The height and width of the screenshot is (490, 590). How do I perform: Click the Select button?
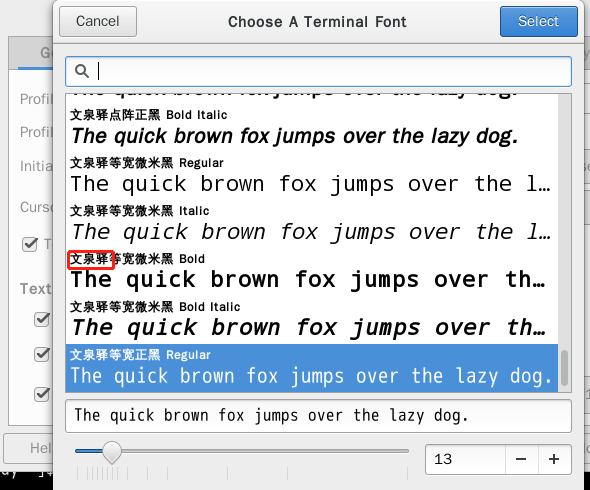pyautogui.click(x=538, y=21)
